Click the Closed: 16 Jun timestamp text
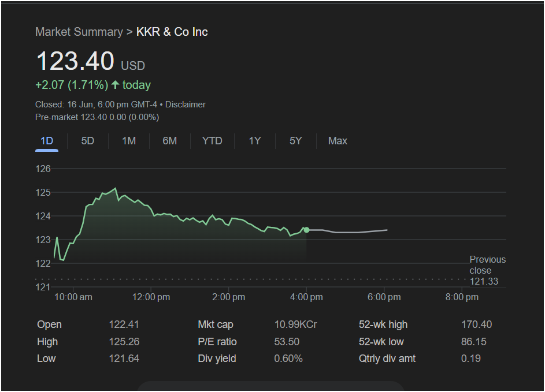The image size is (545, 392). pyautogui.click(x=96, y=104)
